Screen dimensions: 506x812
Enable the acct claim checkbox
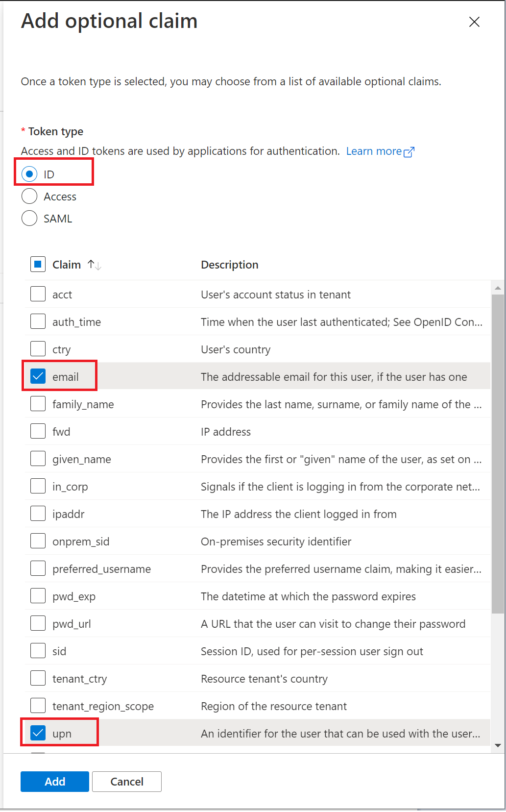[x=38, y=294]
